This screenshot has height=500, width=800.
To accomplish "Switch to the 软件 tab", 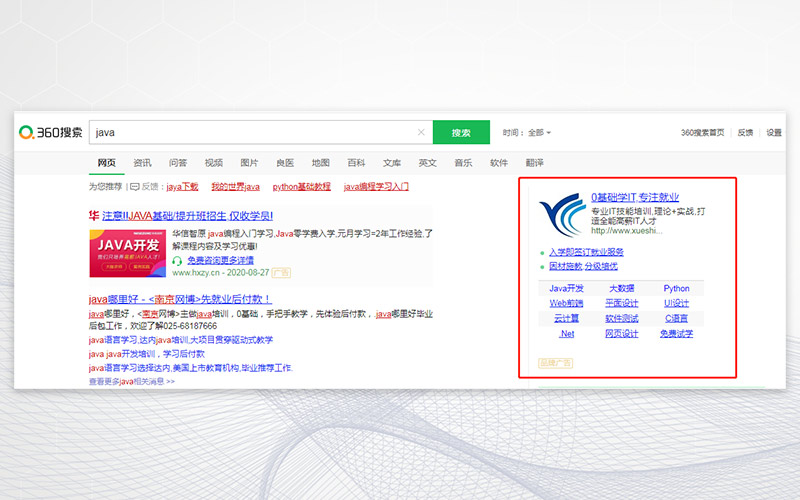I will point(499,163).
